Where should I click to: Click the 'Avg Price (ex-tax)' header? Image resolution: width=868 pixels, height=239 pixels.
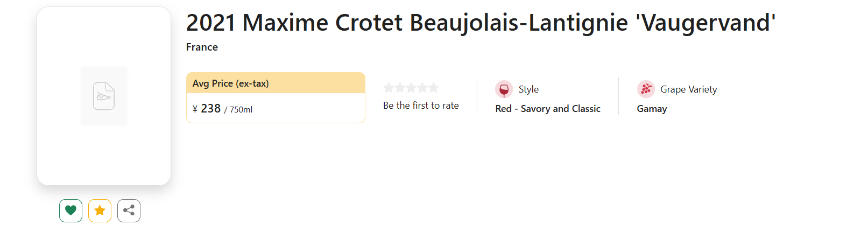pos(231,83)
